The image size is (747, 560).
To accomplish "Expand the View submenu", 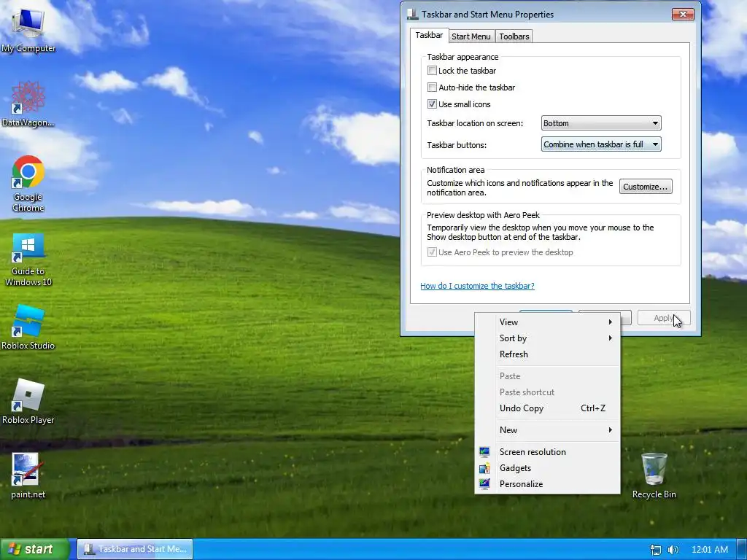I will click(547, 322).
